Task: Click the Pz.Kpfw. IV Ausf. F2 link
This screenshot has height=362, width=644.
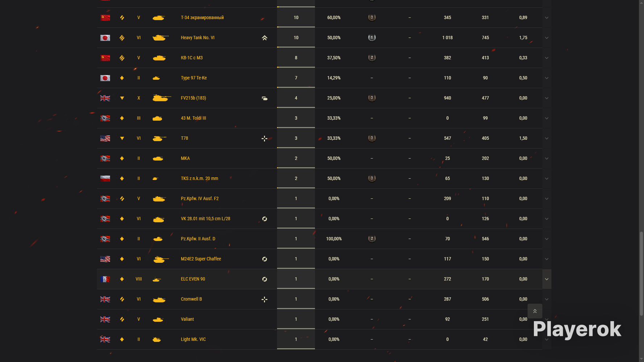Action: coord(200,198)
